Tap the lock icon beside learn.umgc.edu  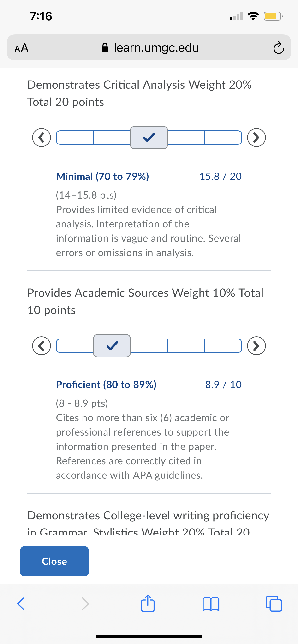105,47
